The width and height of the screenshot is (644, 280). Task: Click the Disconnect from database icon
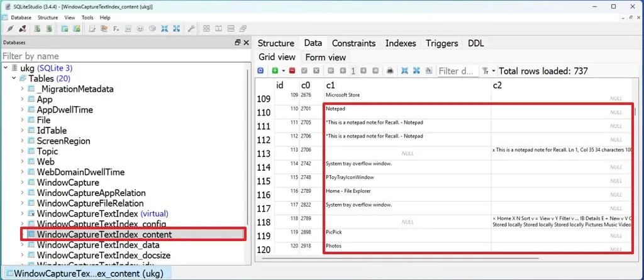tap(23, 29)
